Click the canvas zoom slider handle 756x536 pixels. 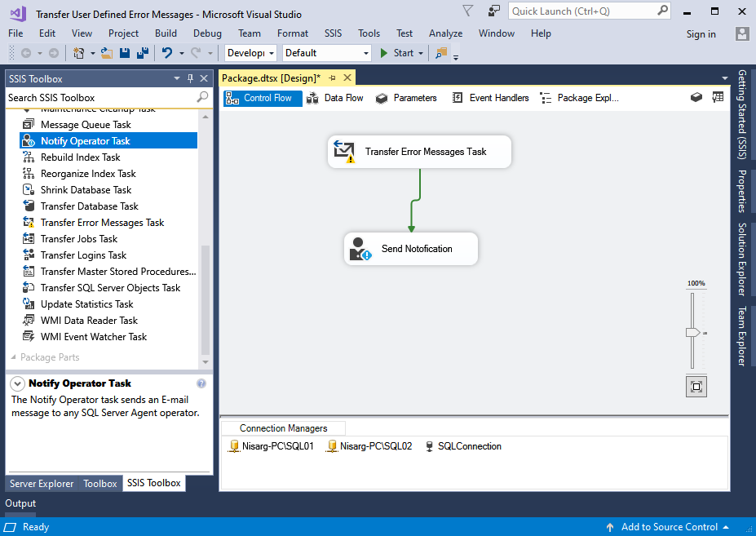[693, 332]
